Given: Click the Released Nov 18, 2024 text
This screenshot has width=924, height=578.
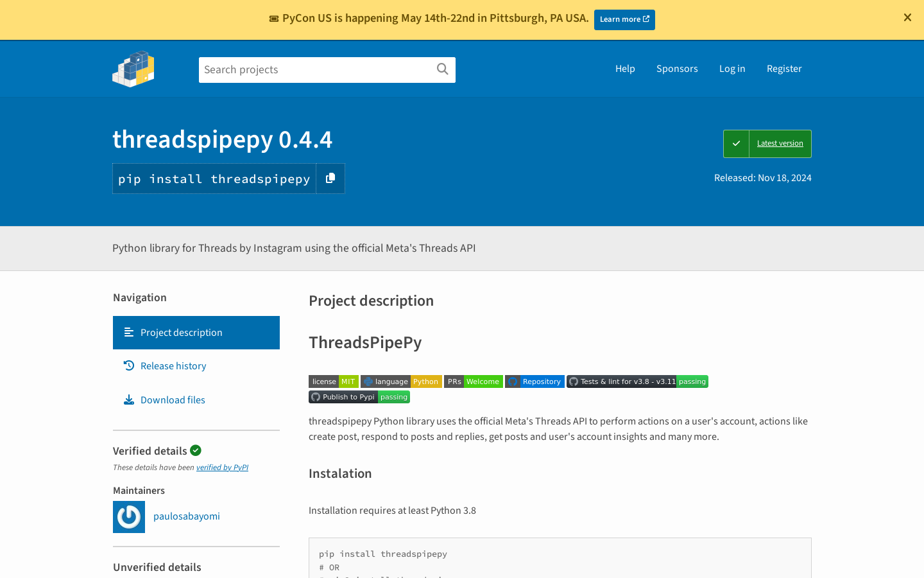Looking at the screenshot, I should coord(763,178).
